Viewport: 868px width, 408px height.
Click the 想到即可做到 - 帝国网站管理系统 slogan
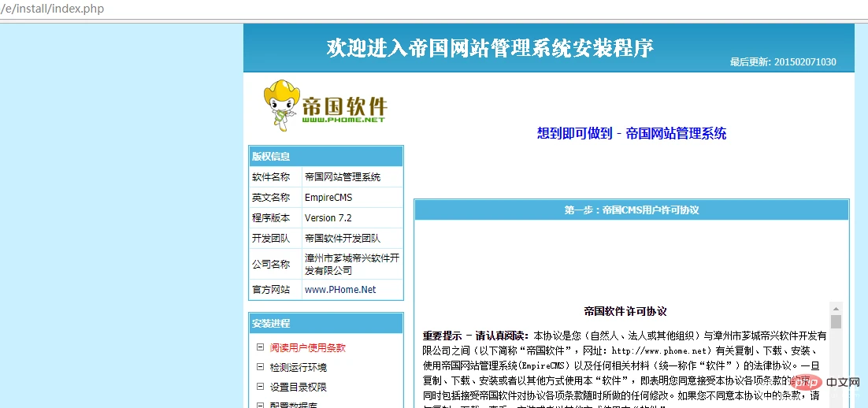click(632, 133)
